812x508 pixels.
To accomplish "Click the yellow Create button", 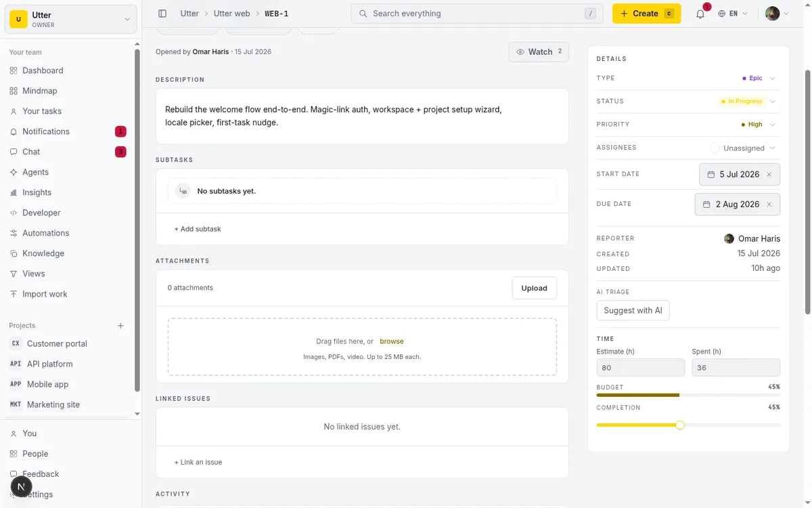I will click(x=646, y=14).
